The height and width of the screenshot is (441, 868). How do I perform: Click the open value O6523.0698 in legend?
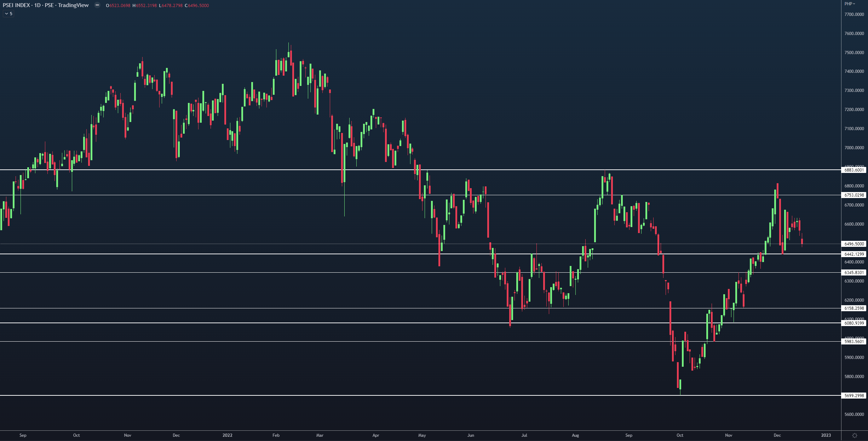point(118,6)
